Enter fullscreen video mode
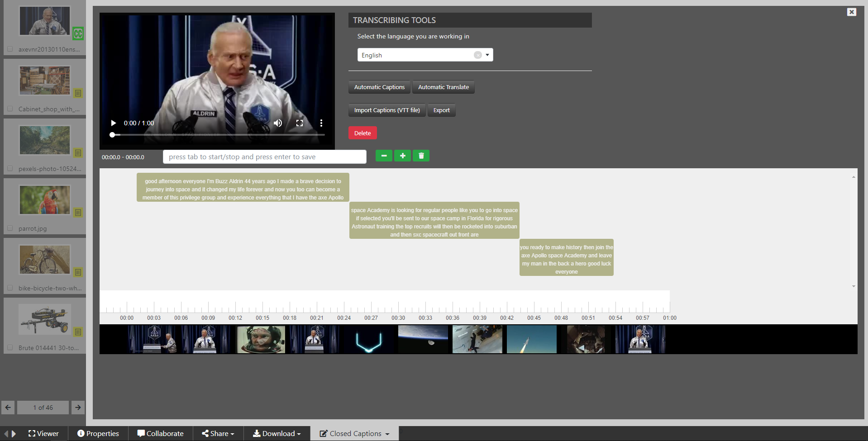The image size is (868, 441). pyautogui.click(x=299, y=123)
